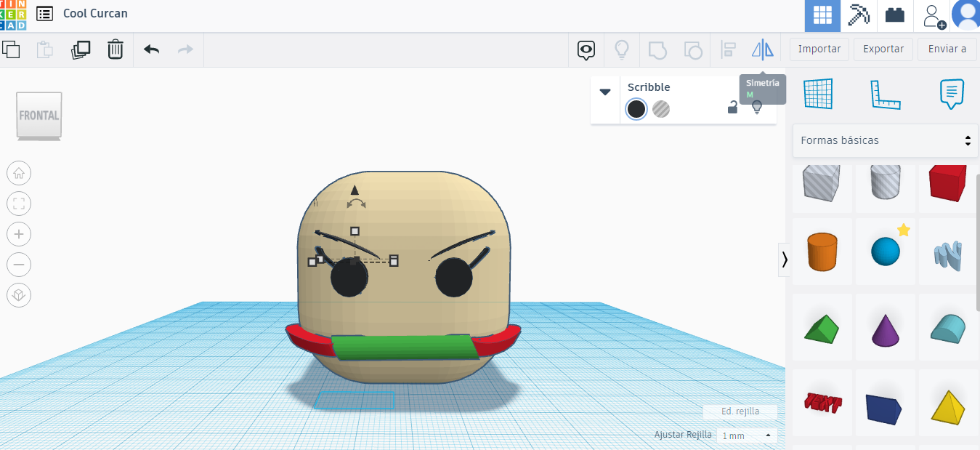Click the Ed. rejilla button
Image resolution: width=980 pixels, height=450 pixels.
[740, 411]
